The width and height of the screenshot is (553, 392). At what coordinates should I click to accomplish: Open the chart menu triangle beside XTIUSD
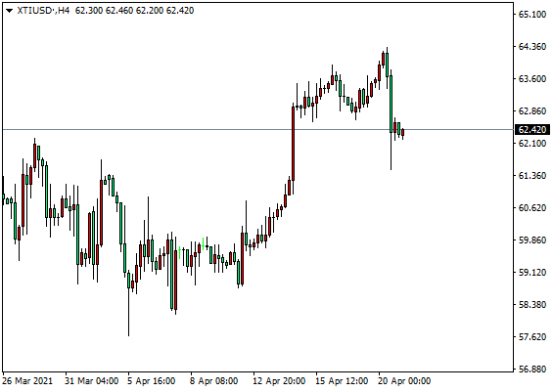tap(10, 11)
